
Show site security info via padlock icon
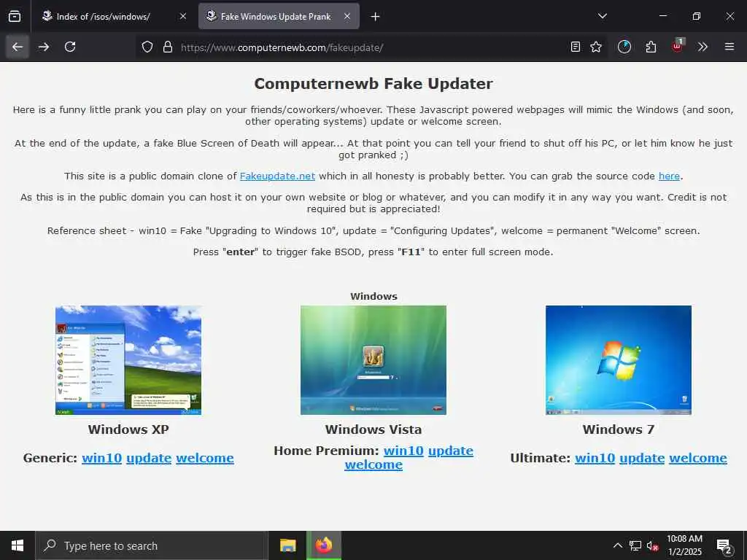(167, 47)
